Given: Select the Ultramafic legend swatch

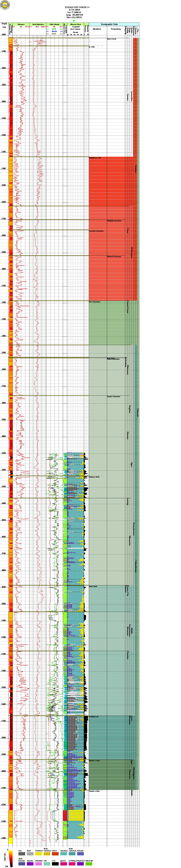Looking at the screenshot, I should pyautogui.click(x=89, y=864).
